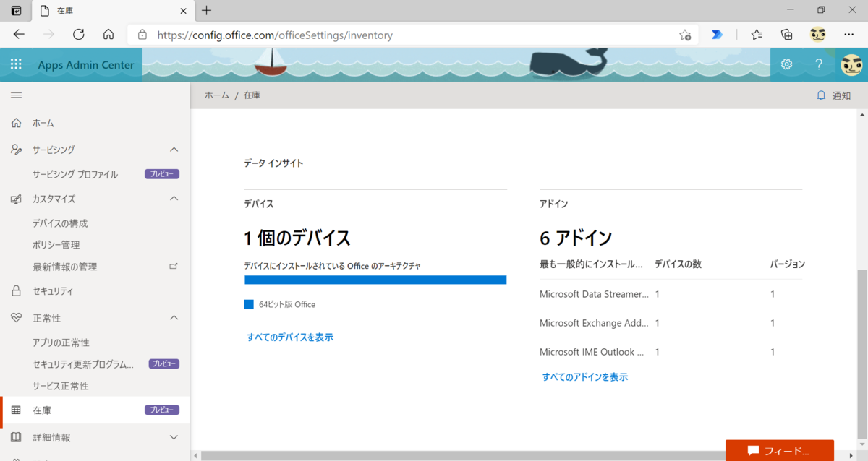Click the 6 アドイン heading

click(576, 238)
